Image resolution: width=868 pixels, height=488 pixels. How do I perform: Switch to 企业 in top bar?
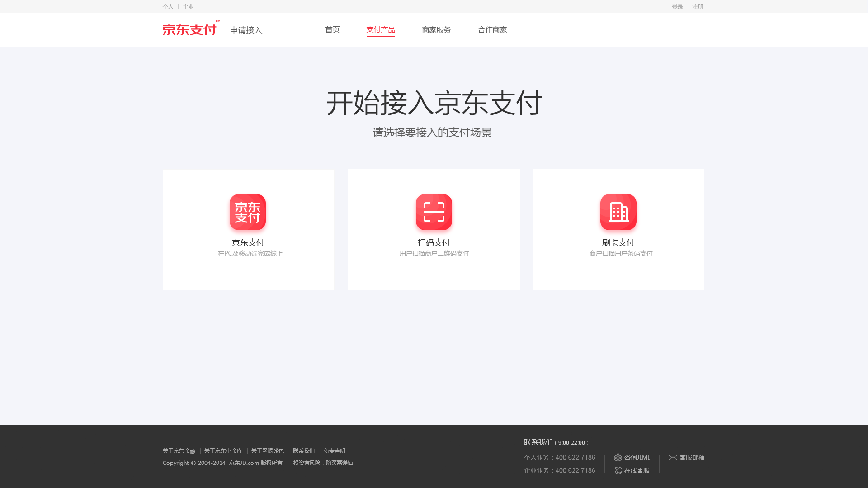pyautogui.click(x=189, y=7)
